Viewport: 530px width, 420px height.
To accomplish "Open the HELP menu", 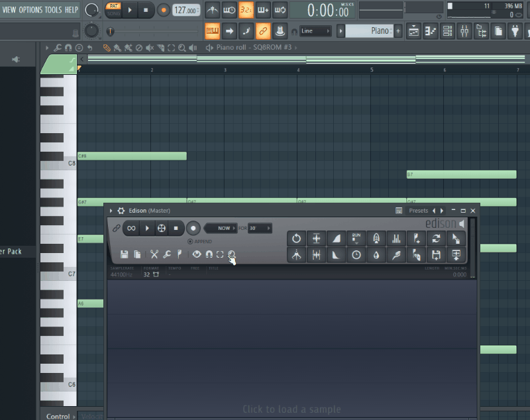I will pyautogui.click(x=72, y=10).
